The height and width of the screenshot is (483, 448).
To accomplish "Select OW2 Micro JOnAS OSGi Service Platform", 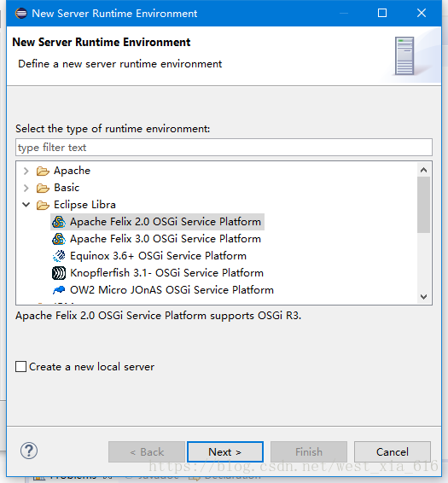I will coord(172,290).
